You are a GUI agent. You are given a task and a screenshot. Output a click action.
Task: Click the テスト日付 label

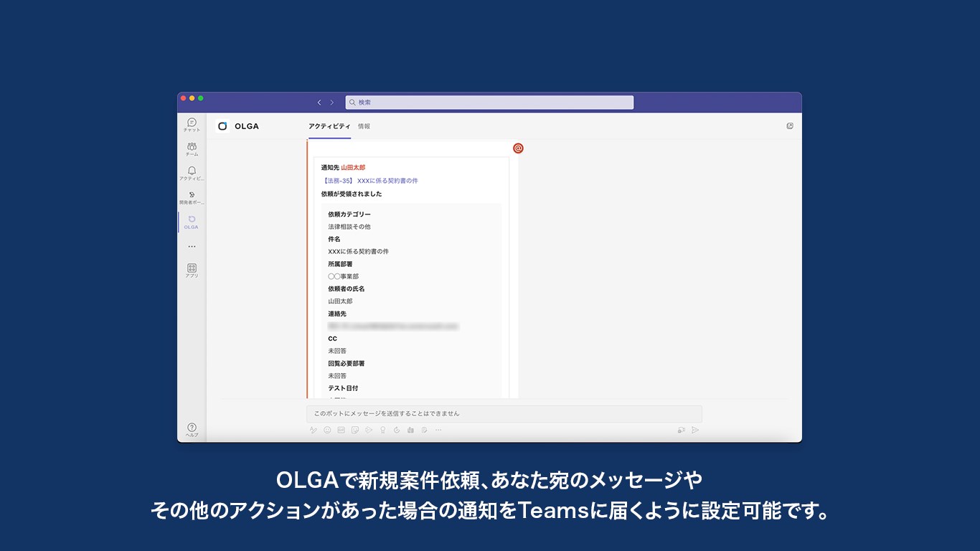pos(343,388)
